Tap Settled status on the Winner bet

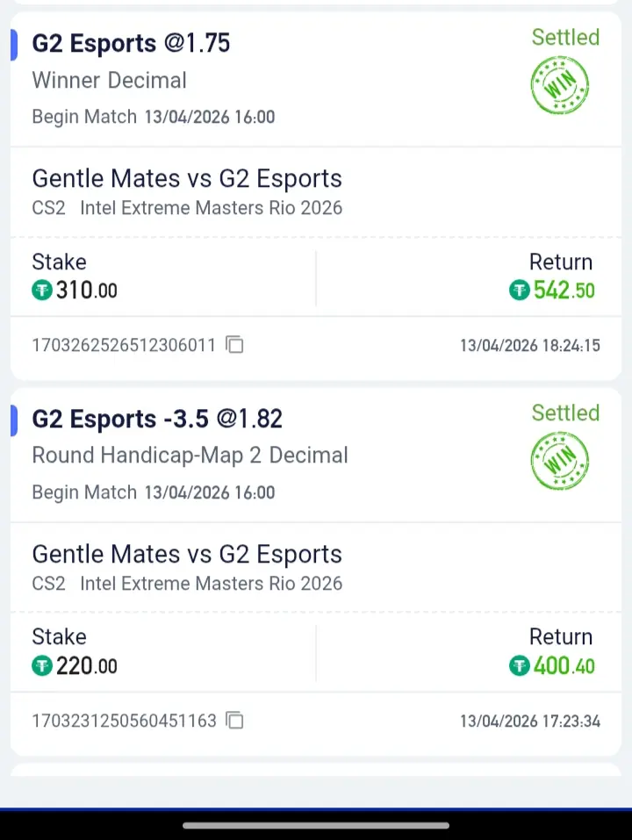click(565, 37)
